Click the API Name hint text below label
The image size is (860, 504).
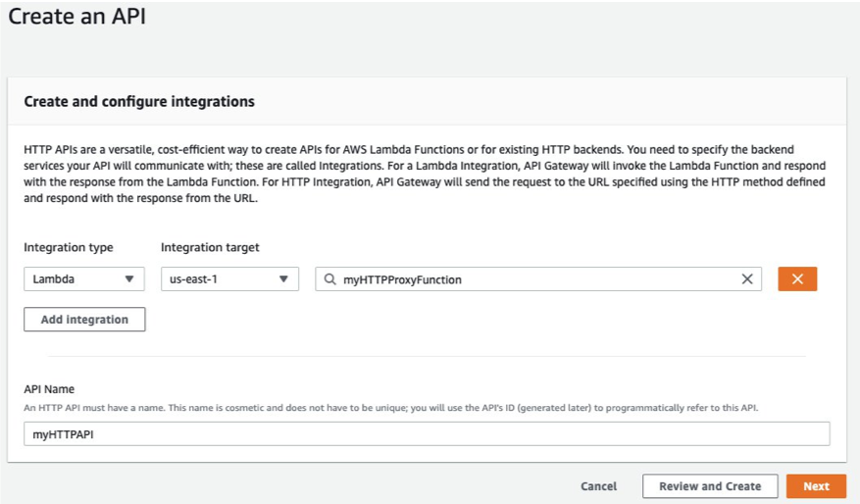(x=390, y=407)
